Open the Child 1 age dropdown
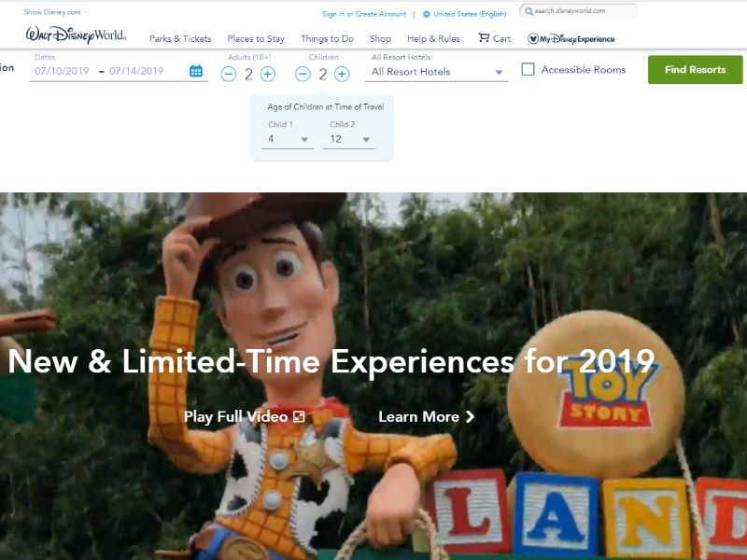The height and width of the screenshot is (560, 747). [288, 139]
